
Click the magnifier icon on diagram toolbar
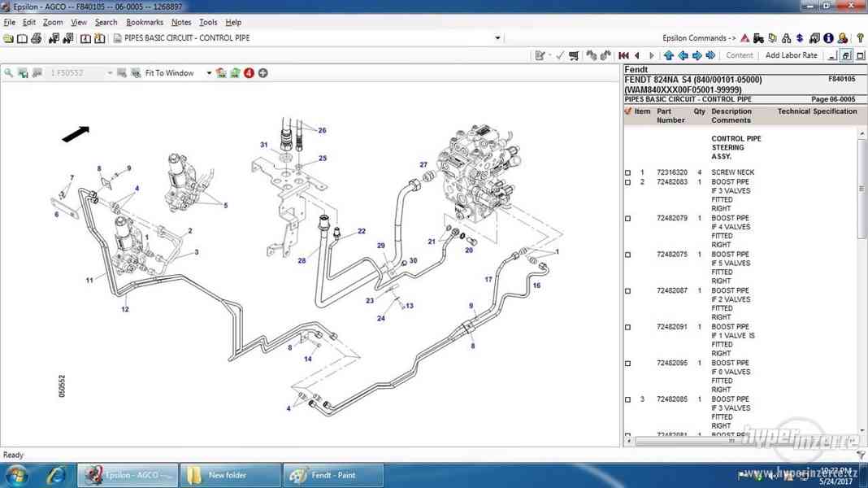[8, 73]
